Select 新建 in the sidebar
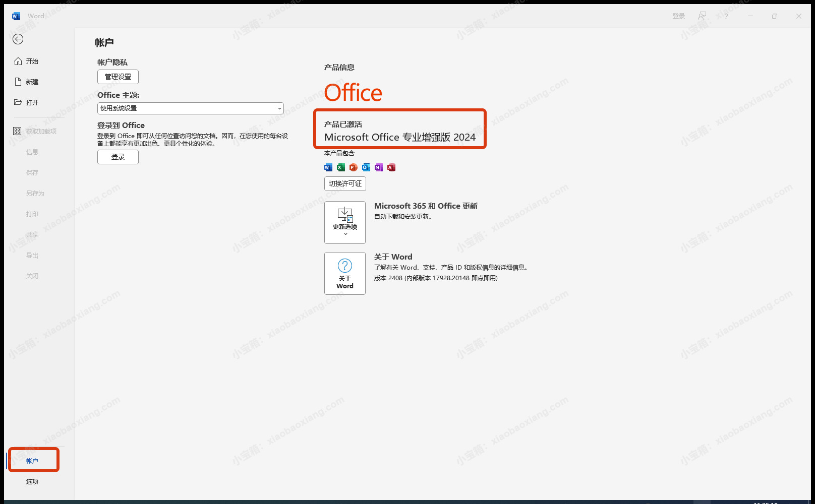This screenshot has width=815, height=504. pyautogui.click(x=32, y=82)
